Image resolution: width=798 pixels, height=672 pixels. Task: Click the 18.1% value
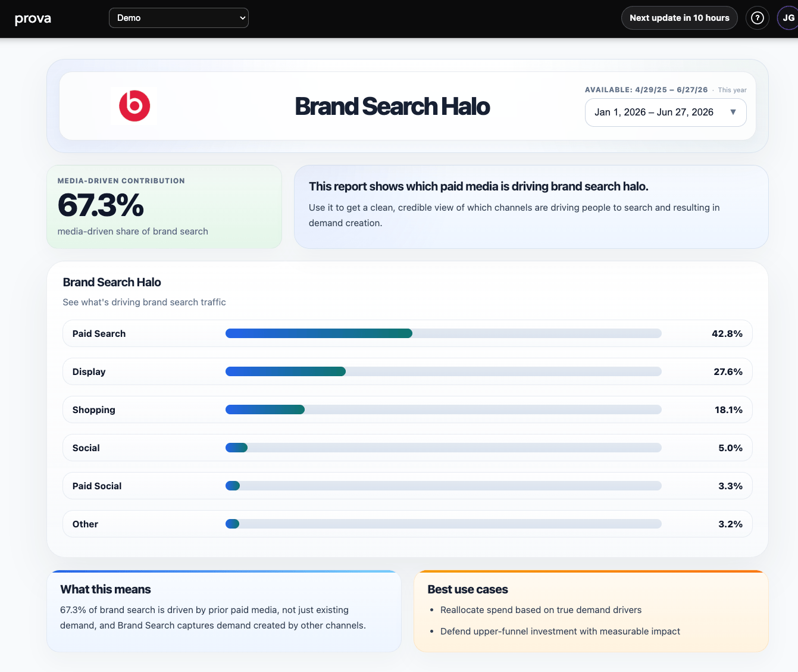(728, 410)
